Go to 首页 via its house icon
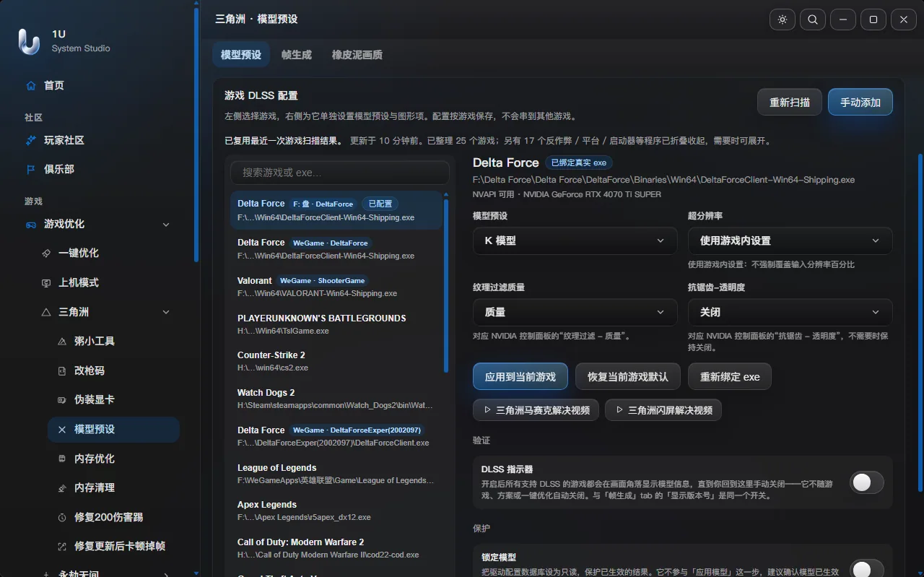Viewport: 924px width, 577px height. pyautogui.click(x=30, y=85)
